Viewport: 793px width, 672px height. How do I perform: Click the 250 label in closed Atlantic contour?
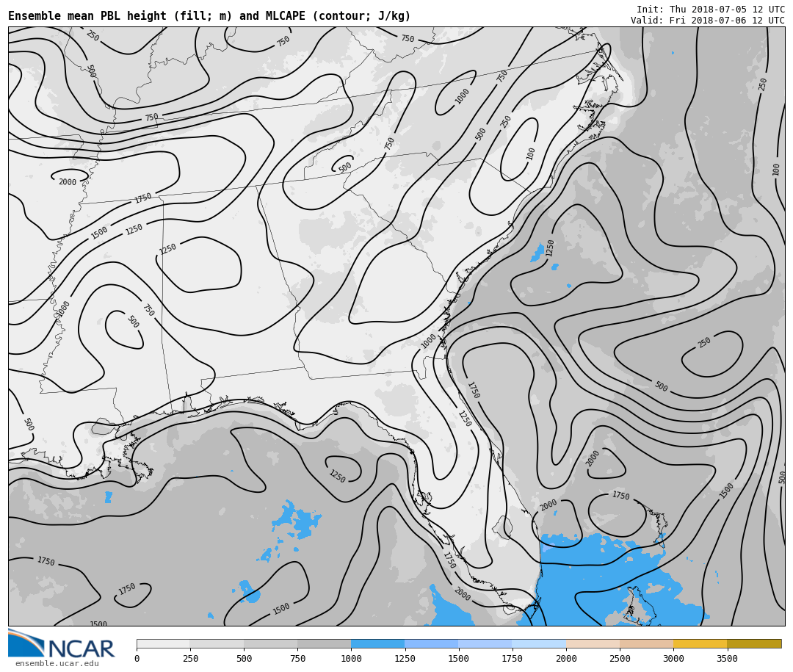[x=704, y=342]
